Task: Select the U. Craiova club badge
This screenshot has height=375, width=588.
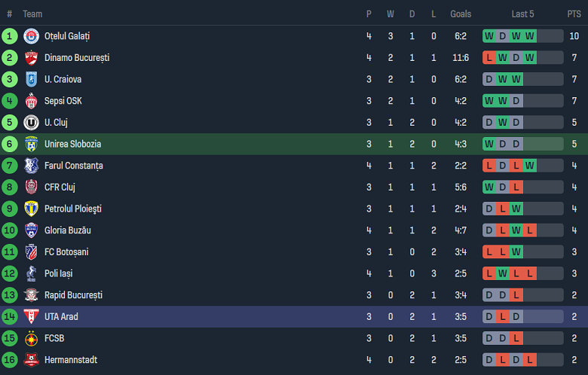Action: coord(31,79)
